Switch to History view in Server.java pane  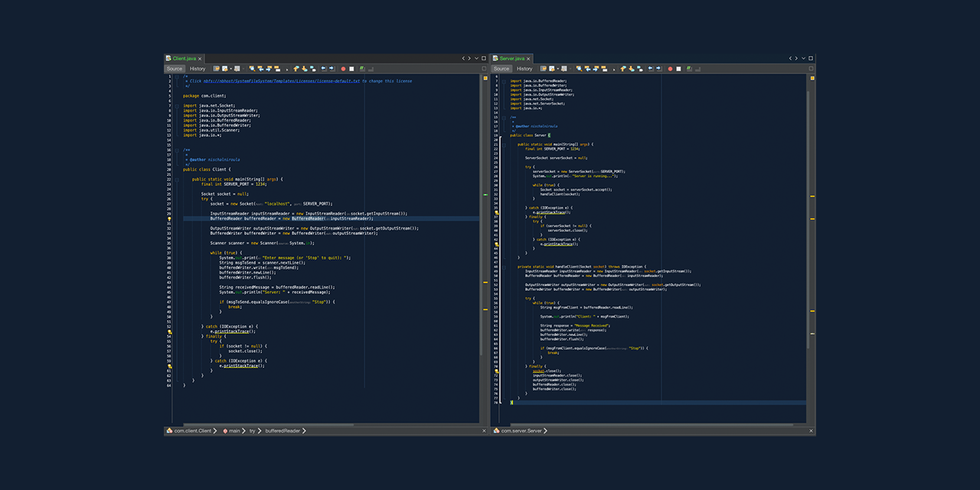tap(524, 68)
